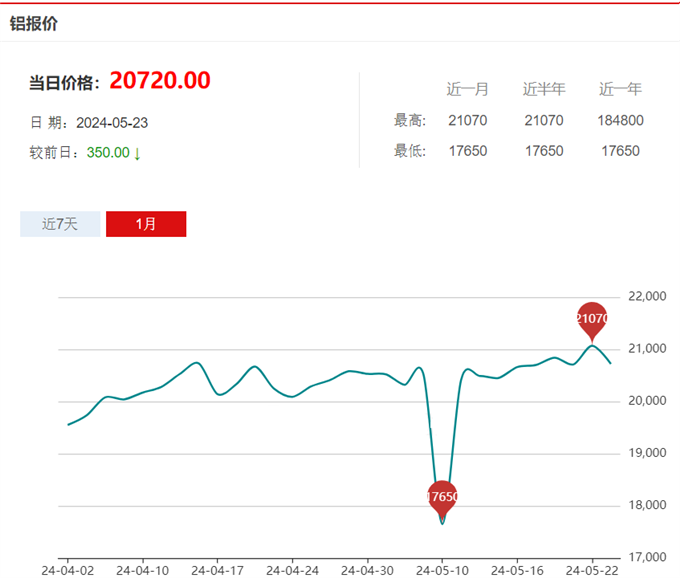Image resolution: width=680 pixels, height=578 pixels.
Task: Click the 24-04-02 x-axis date label
Action: 68,570
